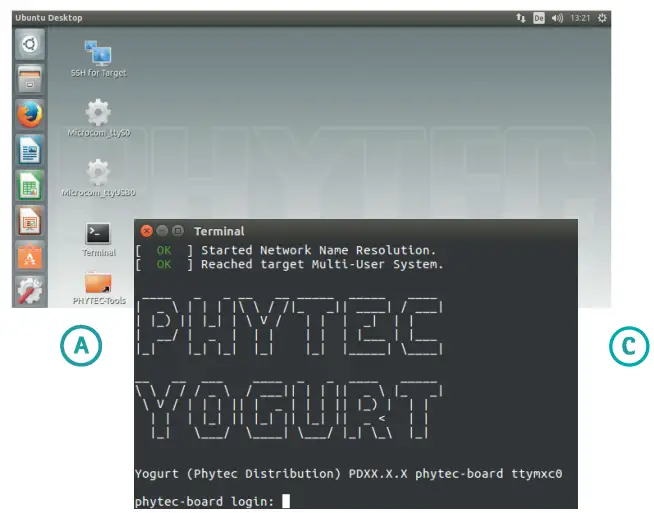Screen dimensions: 654x513
Task: Launch Firefox from the dock
Action: tap(30, 114)
